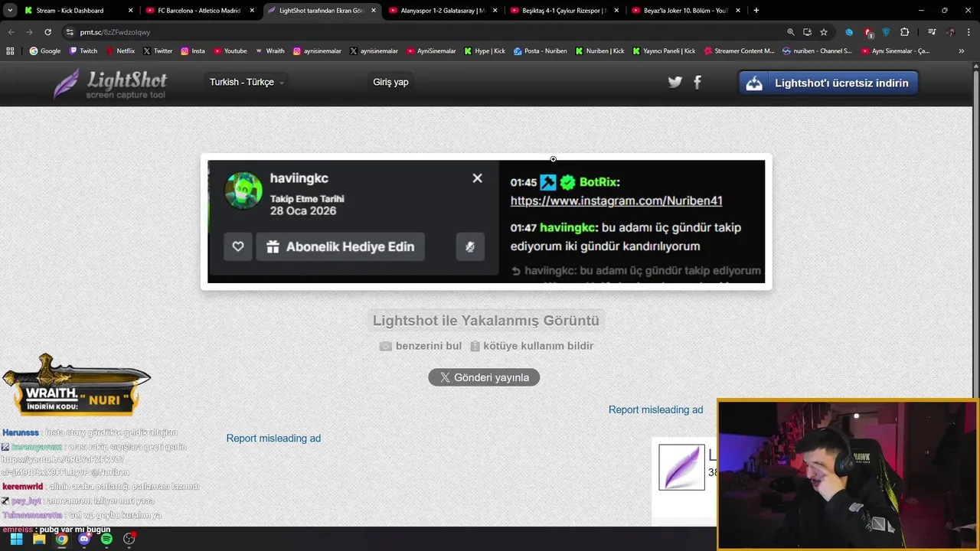Viewport: 980px width, 551px height.
Task: Click the zoom magnifier icon in address bar
Action: point(791,32)
